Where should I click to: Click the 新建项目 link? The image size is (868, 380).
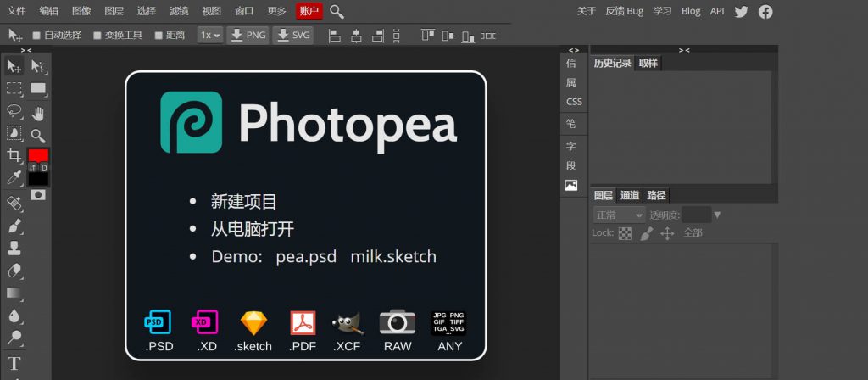pyautogui.click(x=243, y=201)
